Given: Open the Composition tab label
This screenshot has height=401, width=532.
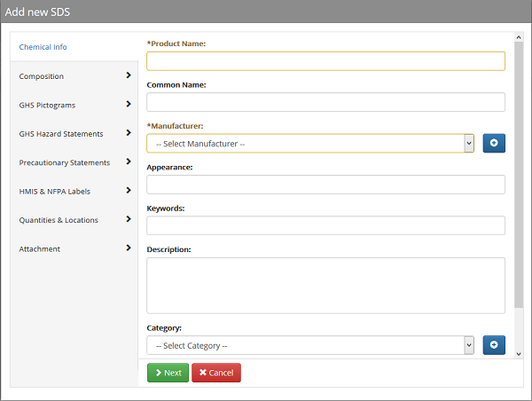Looking at the screenshot, I should coord(42,76).
